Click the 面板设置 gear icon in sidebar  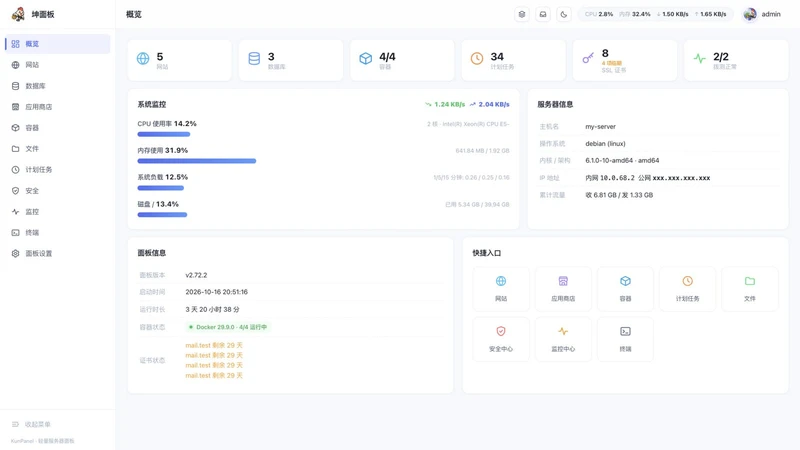[15, 253]
